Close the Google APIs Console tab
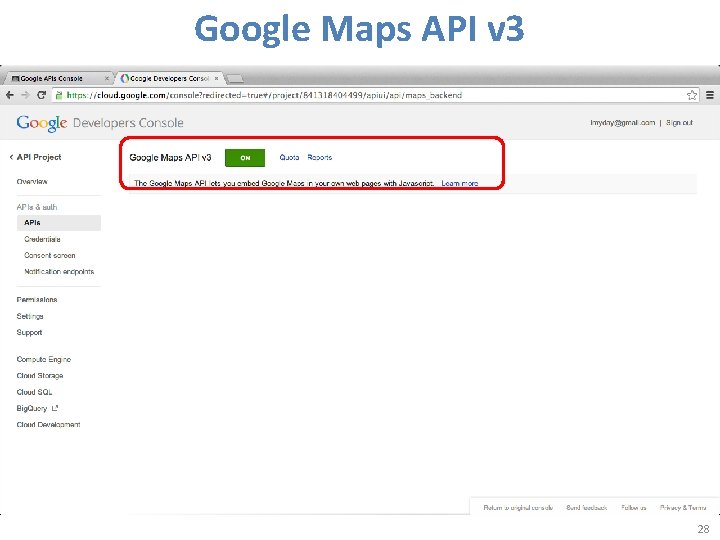 point(107,79)
